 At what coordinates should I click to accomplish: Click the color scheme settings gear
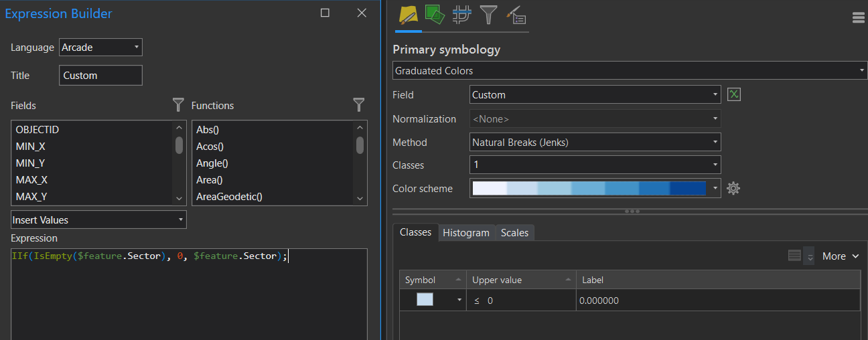coord(733,189)
